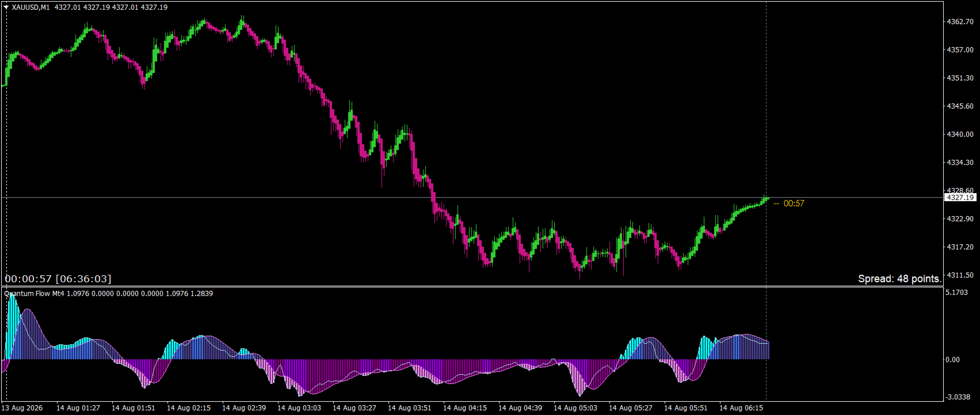Click the 14 Aug 03:03 time label
The width and height of the screenshot is (980, 415).
tap(299, 408)
